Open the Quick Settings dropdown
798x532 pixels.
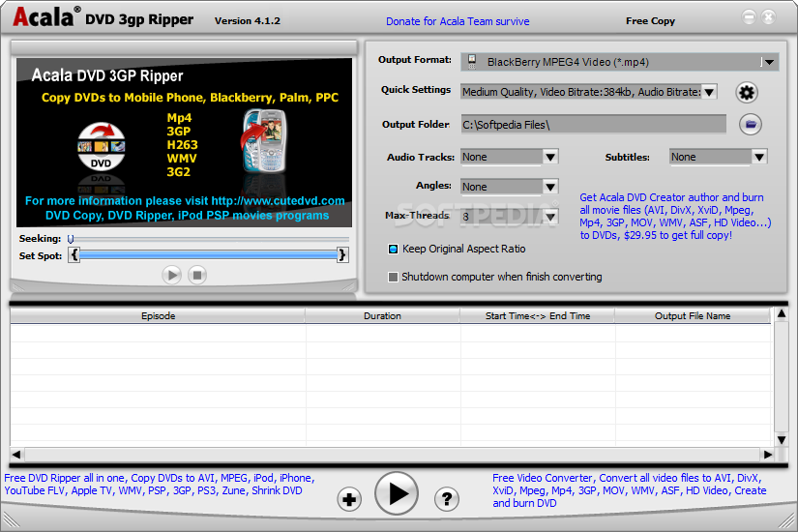click(709, 92)
